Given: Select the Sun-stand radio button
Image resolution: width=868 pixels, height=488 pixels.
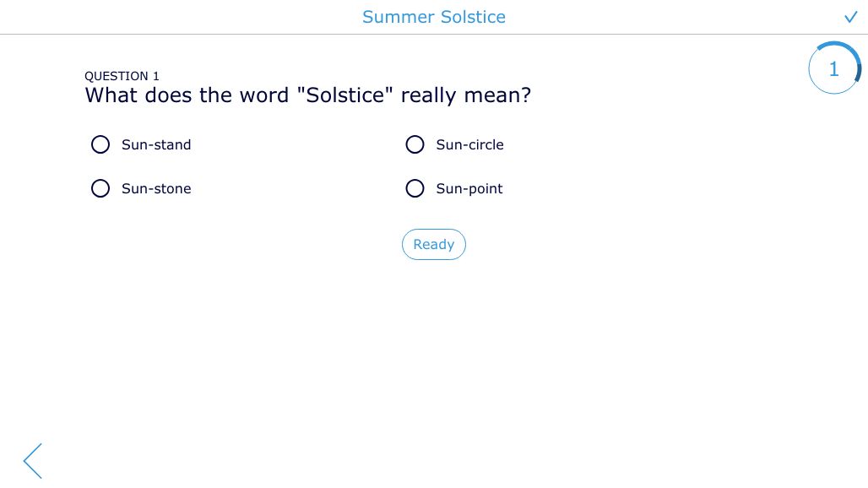Looking at the screenshot, I should click(100, 144).
